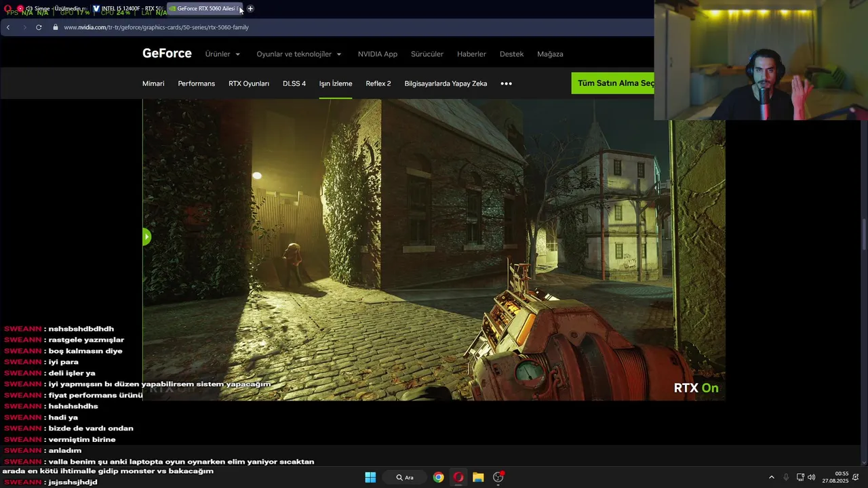
Task: Click the microphone tray icon
Action: tap(786, 477)
